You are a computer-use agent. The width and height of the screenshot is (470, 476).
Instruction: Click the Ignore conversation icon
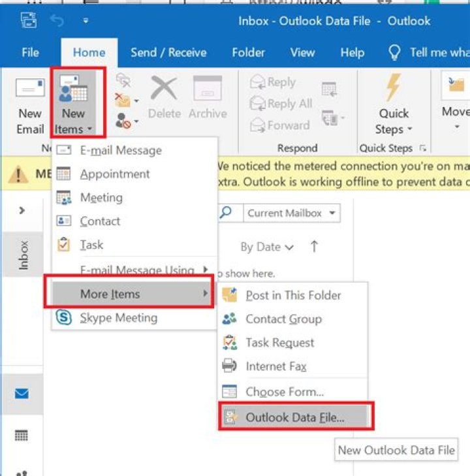click(x=123, y=80)
